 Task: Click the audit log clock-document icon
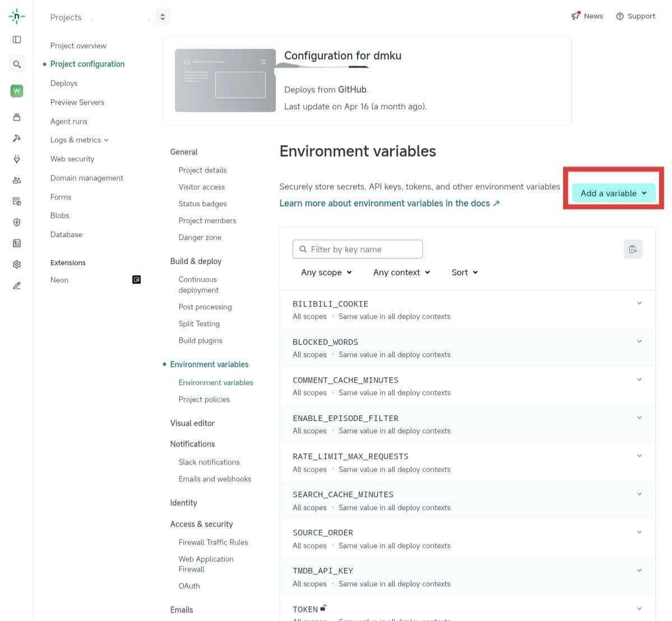click(x=17, y=201)
